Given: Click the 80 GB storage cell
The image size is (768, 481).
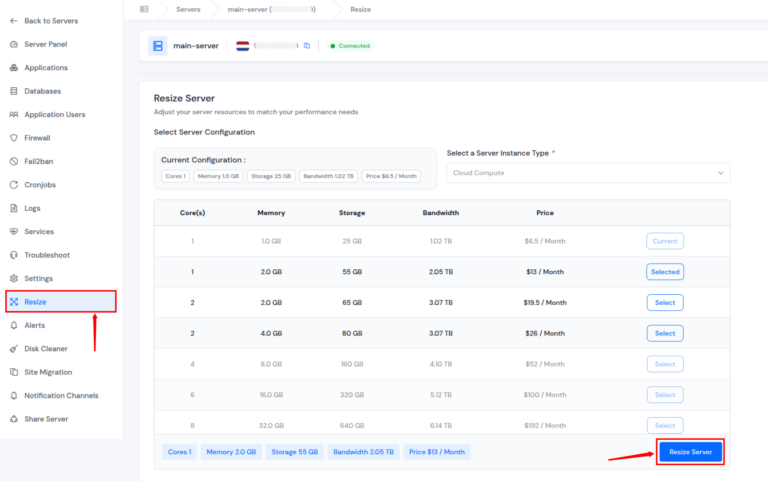Looking at the screenshot, I should [x=352, y=333].
